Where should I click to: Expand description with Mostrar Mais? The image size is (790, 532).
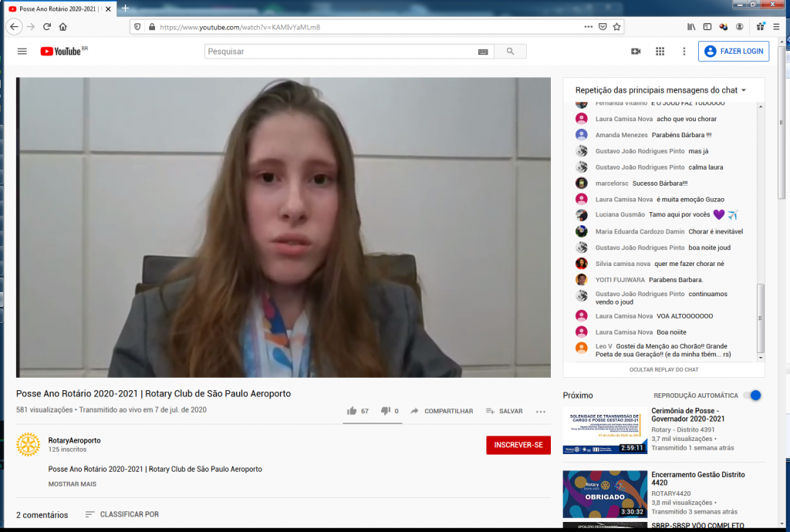click(73, 484)
